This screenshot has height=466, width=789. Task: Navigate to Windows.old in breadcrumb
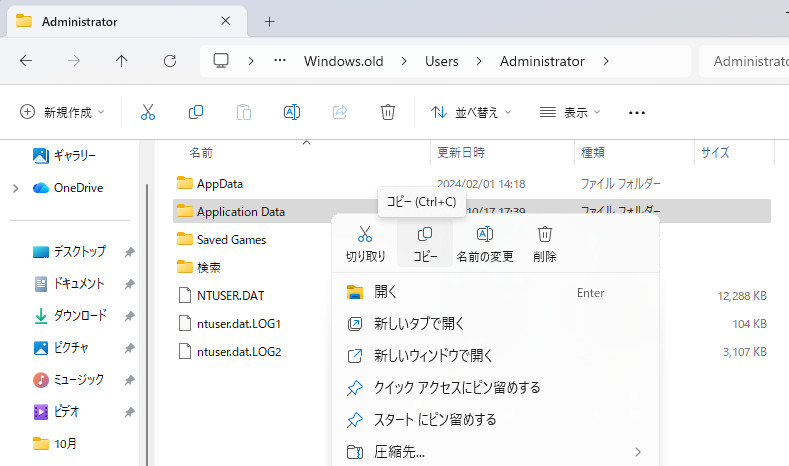[x=343, y=61]
